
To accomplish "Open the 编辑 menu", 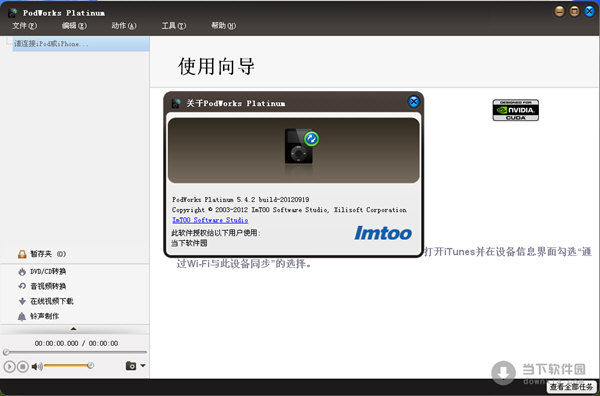I will (74, 26).
